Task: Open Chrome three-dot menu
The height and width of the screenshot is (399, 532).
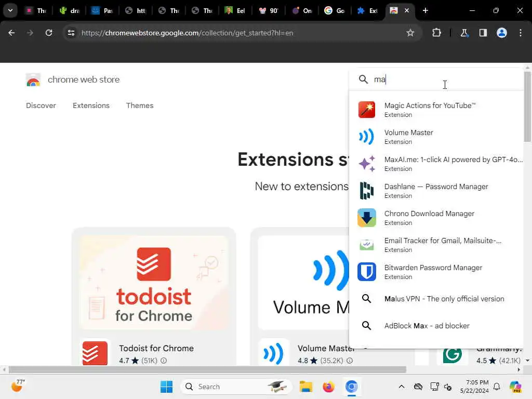Action: coord(521,33)
